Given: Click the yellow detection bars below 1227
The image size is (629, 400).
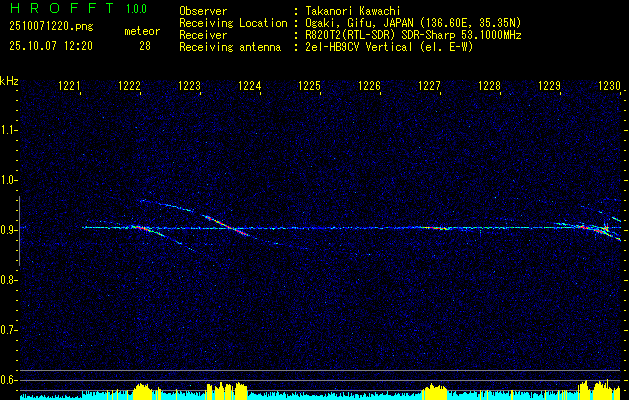Looking at the screenshot, I should [x=433, y=391].
